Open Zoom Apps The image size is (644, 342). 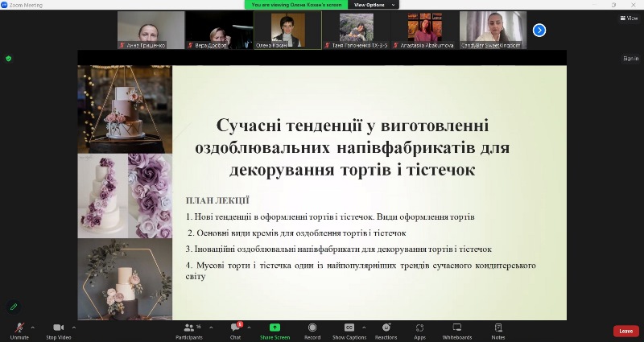pyautogui.click(x=419, y=331)
